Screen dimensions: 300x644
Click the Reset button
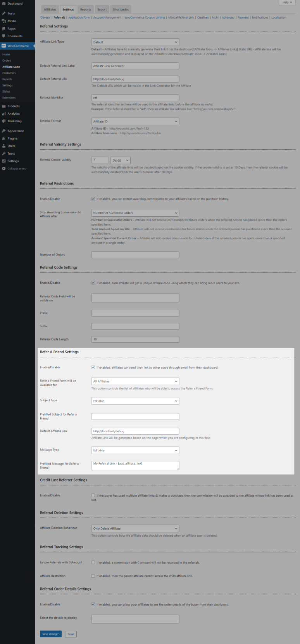pos(71,634)
